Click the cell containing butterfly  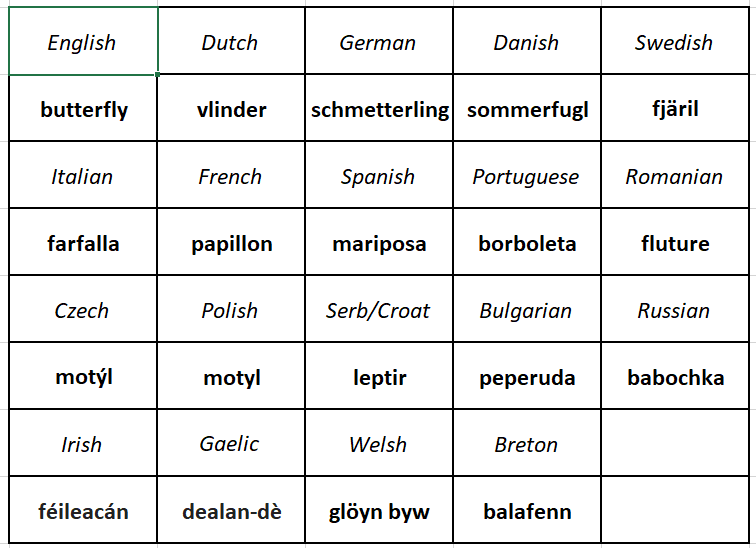(x=84, y=109)
